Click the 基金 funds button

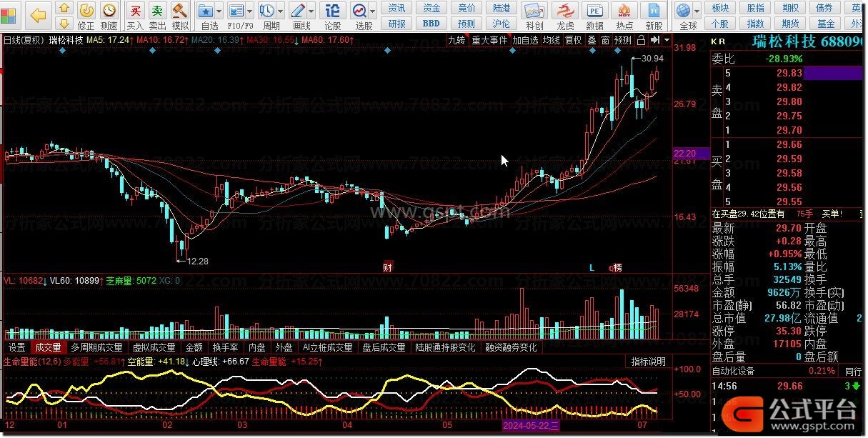point(825,23)
